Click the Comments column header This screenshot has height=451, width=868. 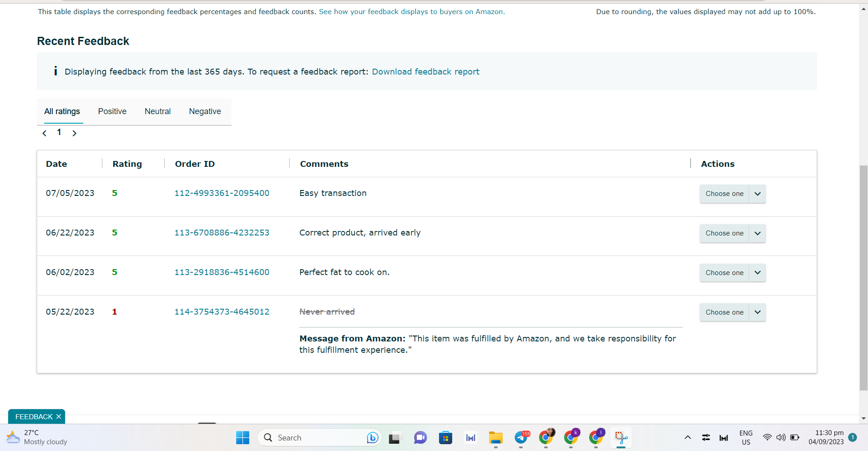(x=324, y=164)
